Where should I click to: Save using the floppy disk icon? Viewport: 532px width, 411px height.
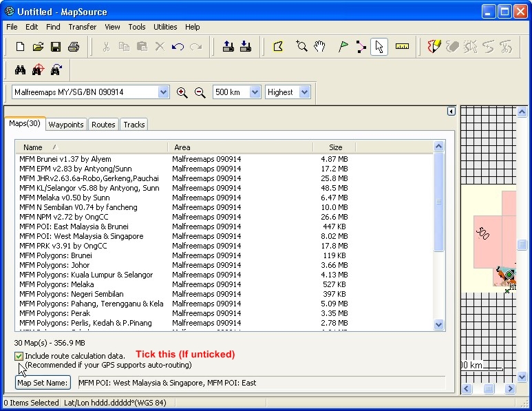pos(56,47)
